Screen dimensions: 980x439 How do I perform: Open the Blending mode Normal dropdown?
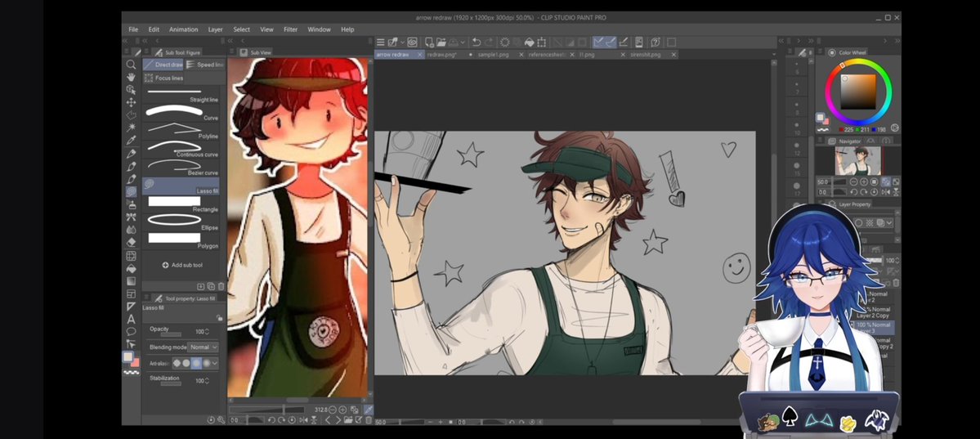[203, 347]
